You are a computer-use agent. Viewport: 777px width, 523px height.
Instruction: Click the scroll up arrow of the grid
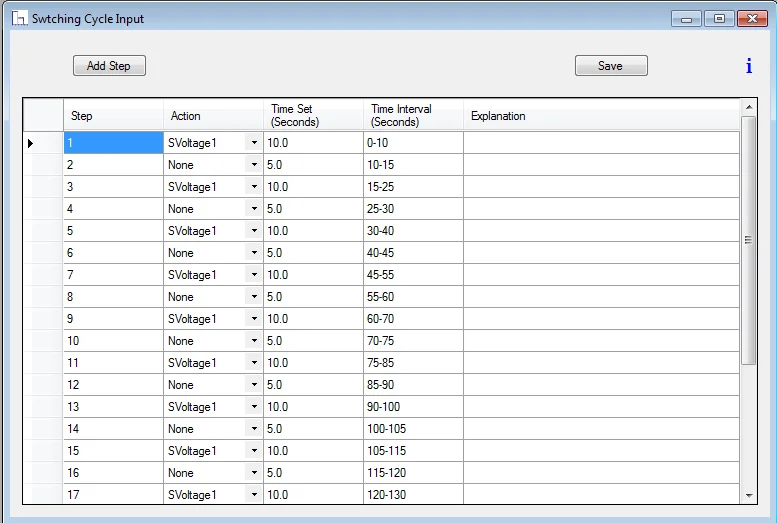pyautogui.click(x=749, y=106)
